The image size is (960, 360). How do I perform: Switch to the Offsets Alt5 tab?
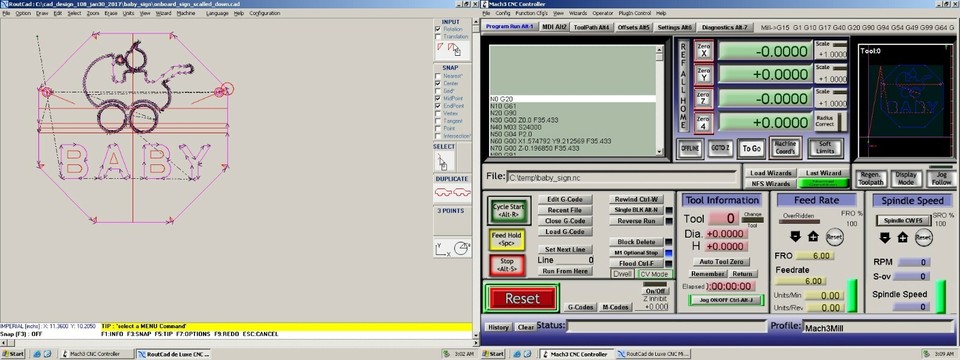click(634, 27)
